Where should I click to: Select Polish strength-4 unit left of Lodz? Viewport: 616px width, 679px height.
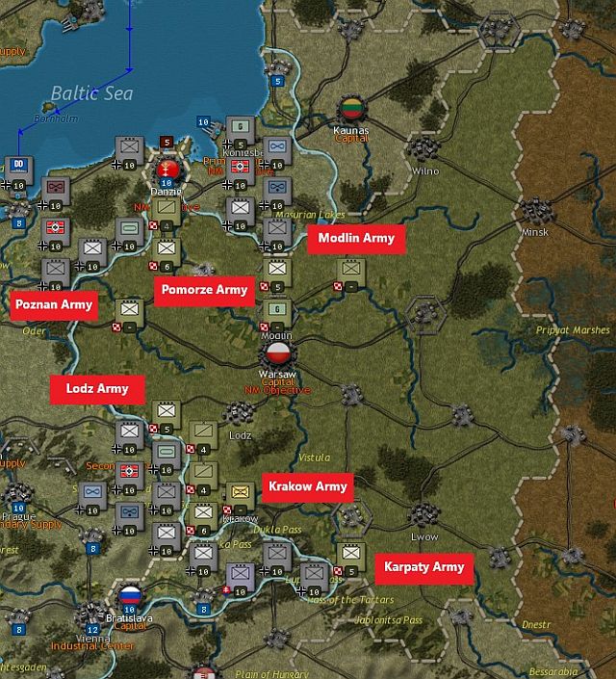coord(203,434)
